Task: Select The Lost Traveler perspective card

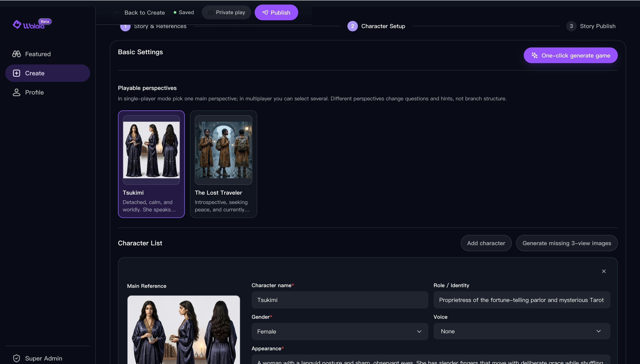Action: pos(223,164)
